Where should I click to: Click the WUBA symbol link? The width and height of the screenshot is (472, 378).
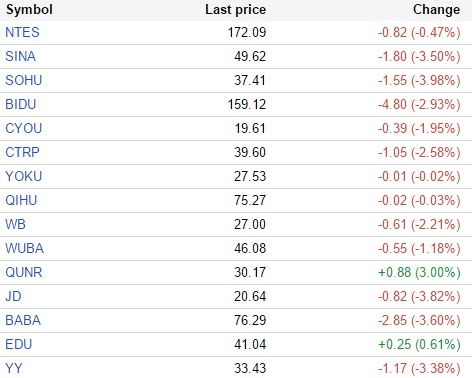pyautogui.click(x=25, y=248)
